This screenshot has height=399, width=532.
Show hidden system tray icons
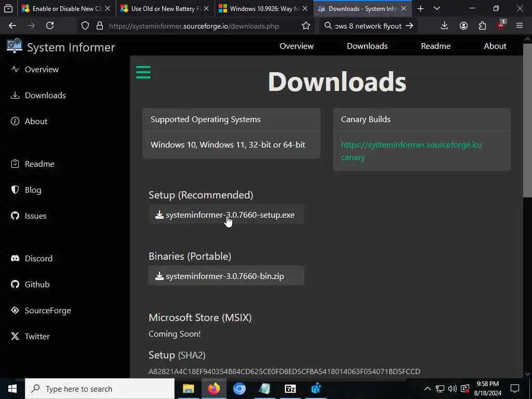click(x=428, y=389)
